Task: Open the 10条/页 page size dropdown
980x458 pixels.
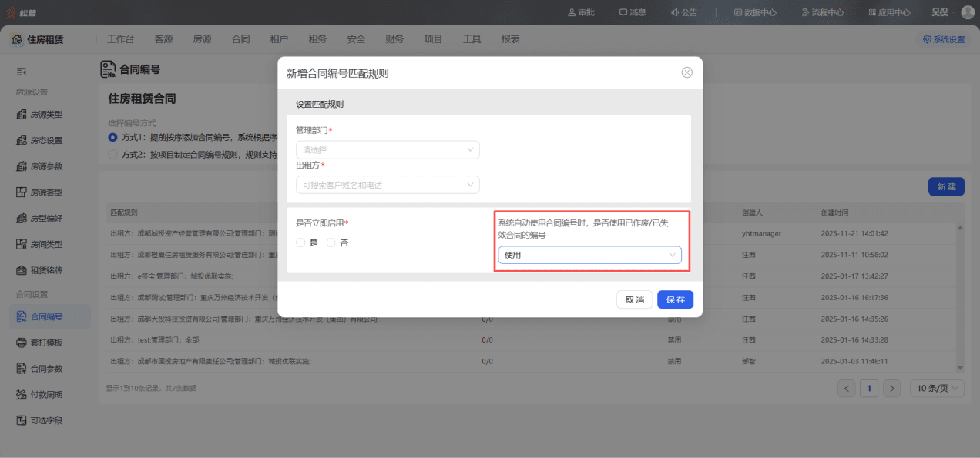Action: (x=937, y=388)
